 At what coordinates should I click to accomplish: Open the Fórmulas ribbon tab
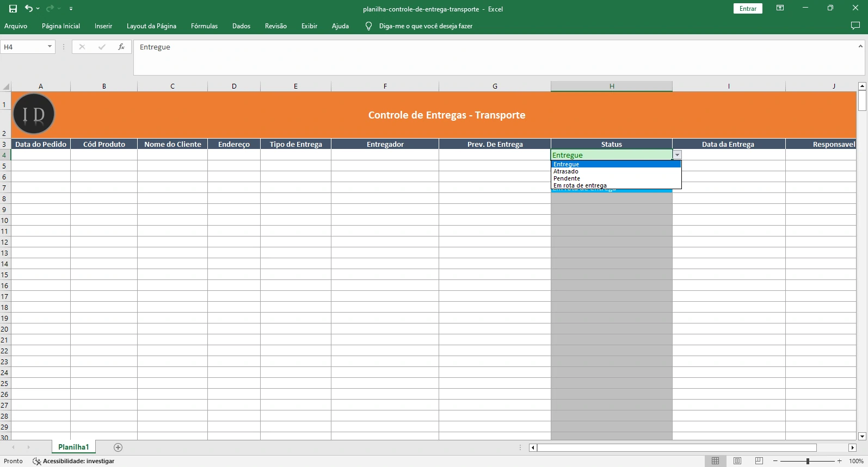point(204,26)
